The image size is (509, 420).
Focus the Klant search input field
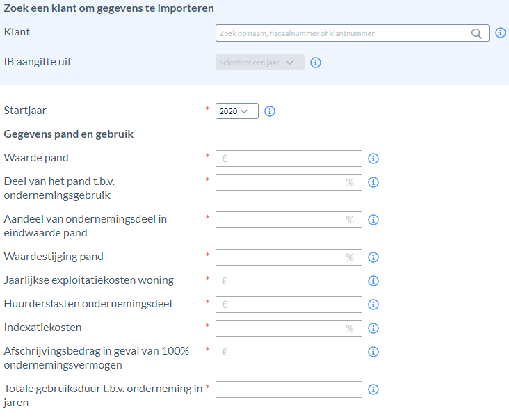pyautogui.click(x=353, y=33)
